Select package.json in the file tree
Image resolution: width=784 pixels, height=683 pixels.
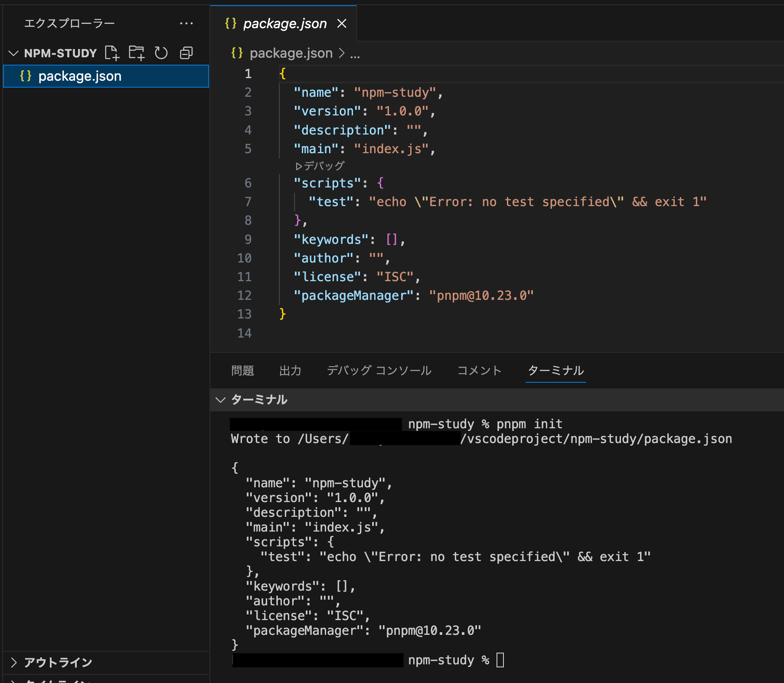[x=80, y=76]
